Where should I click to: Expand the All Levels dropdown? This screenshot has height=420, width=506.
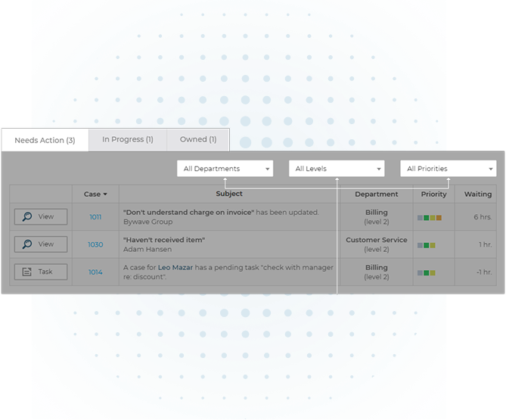pos(337,169)
